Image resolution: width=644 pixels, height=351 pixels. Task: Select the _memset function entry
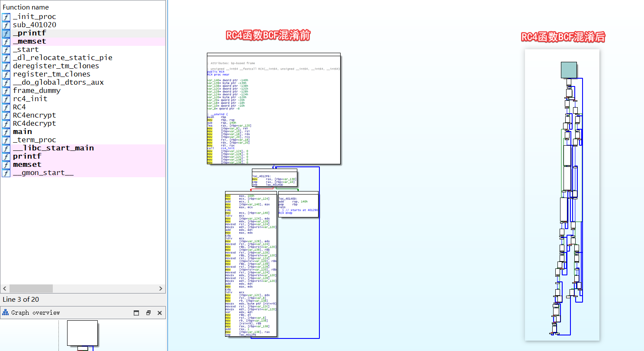29,41
